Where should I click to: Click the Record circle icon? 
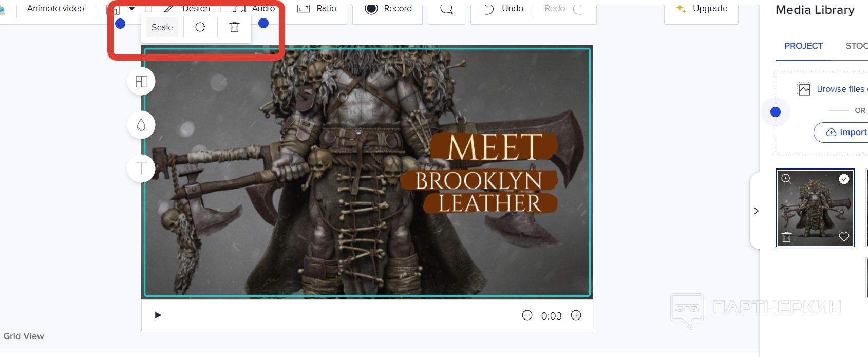tap(371, 9)
